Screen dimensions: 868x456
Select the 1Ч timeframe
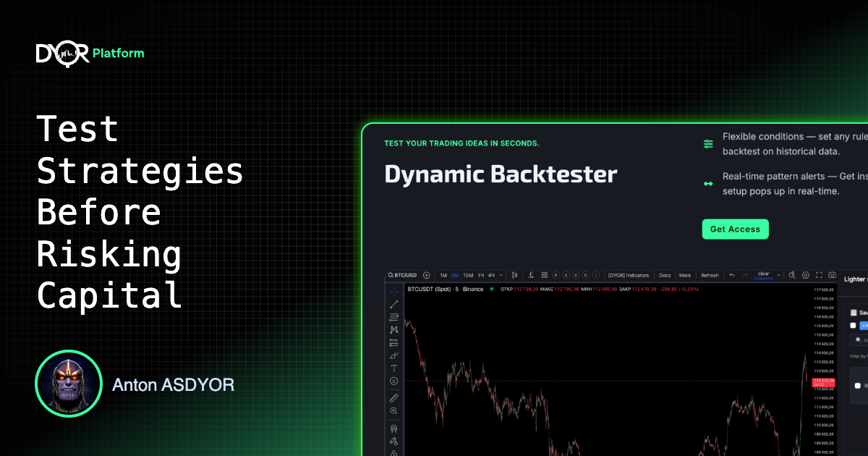click(x=481, y=275)
